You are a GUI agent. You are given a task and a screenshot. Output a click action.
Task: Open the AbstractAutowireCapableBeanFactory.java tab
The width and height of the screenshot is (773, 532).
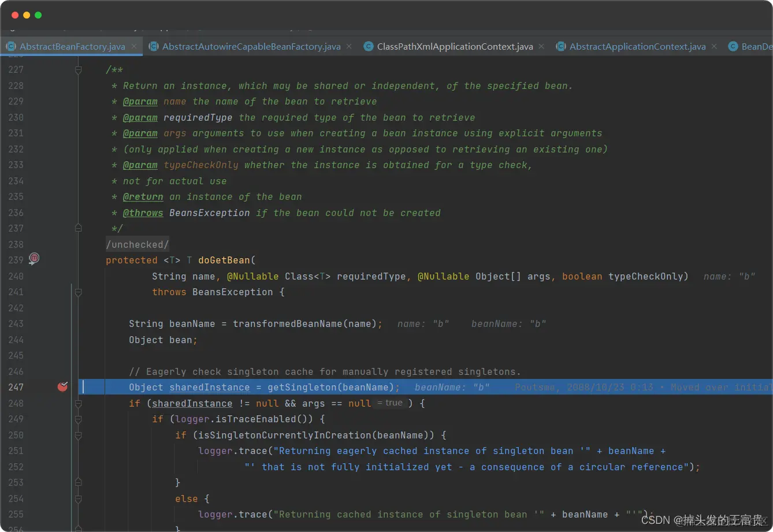pyautogui.click(x=251, y=47)
